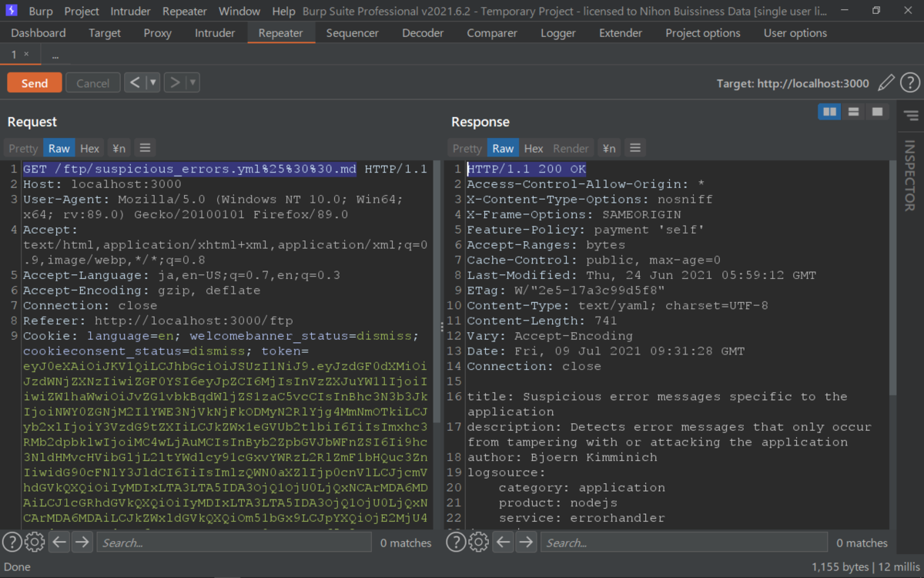Switch to the Dashboard tab
Image resolution: width=924 pixels, height=578 pixels.
pos(38,32)
